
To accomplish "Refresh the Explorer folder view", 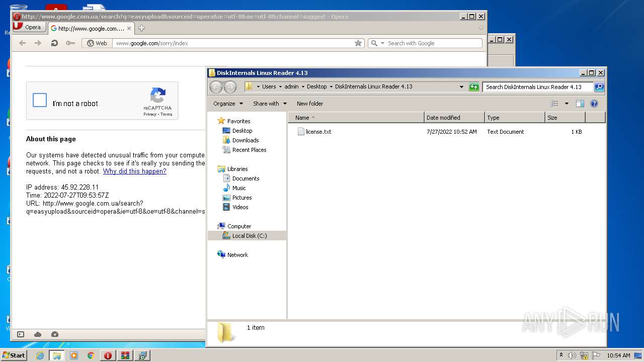I will point(473,86).
